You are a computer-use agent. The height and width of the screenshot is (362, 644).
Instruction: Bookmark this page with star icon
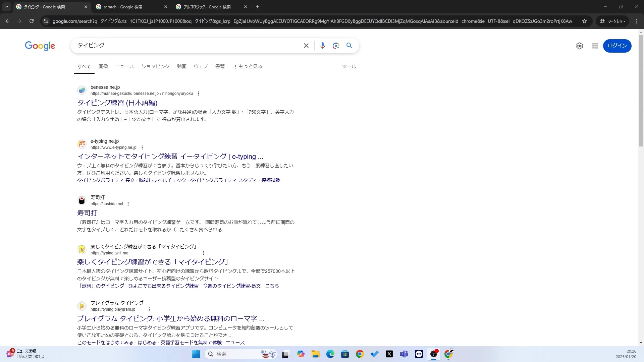(x=585, y=21)
